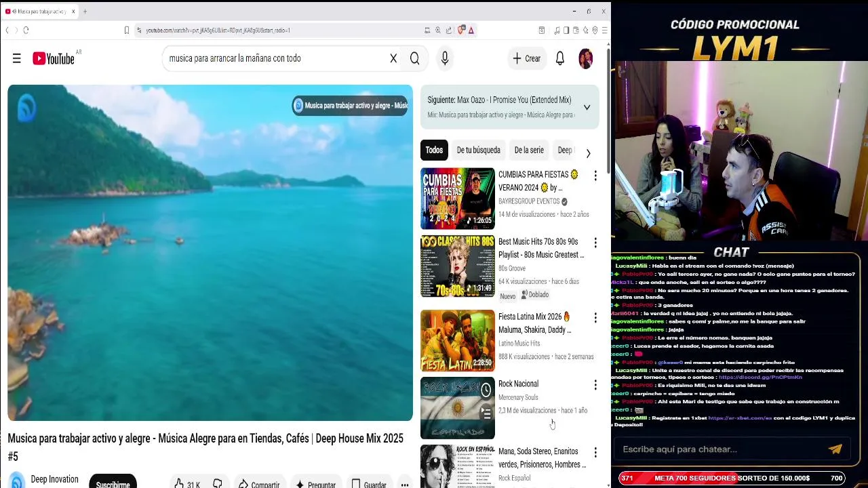
Task: Collapse the Siguiente mix panel chevron
Action: [x=587, y=107]
